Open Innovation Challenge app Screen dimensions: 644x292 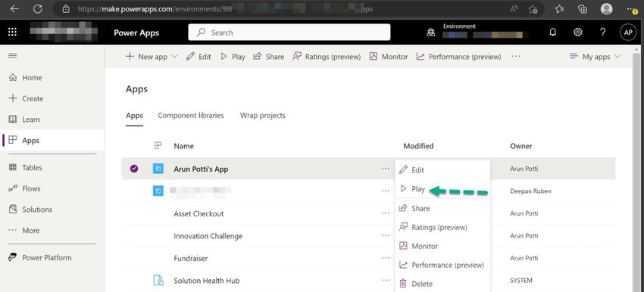(x=208, y=236)
